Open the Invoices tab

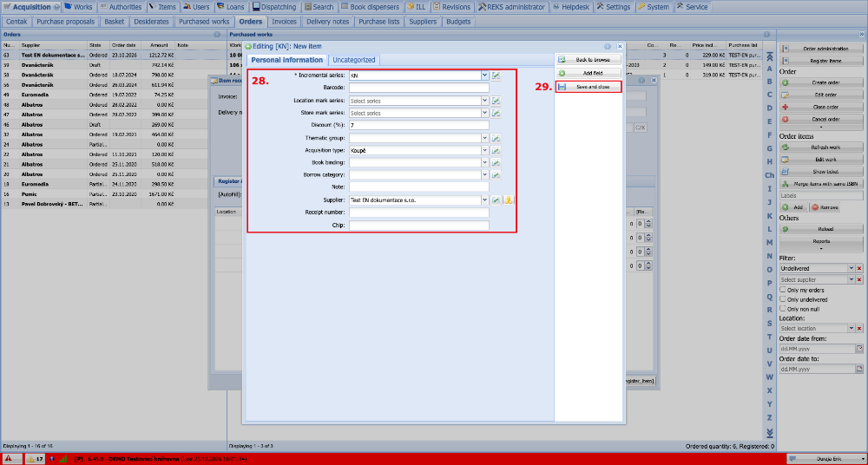tap(285, 22)
